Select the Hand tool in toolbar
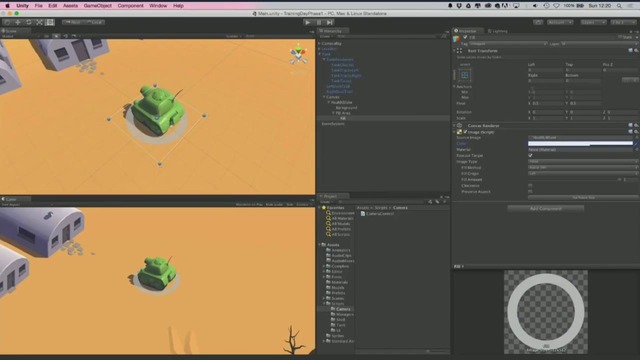The image size is (640, 360). [7, 22]
